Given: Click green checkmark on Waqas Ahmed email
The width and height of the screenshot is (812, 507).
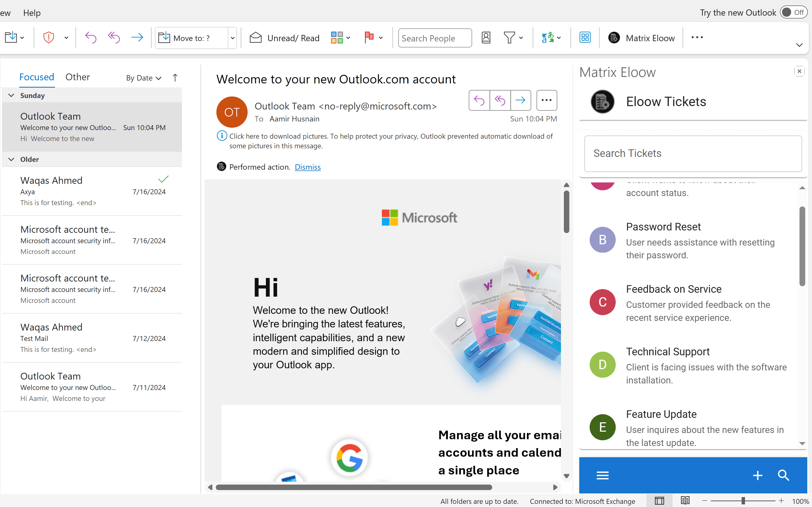Looking at the screenshot, I should pyautogui.click(x=163, y=179).
